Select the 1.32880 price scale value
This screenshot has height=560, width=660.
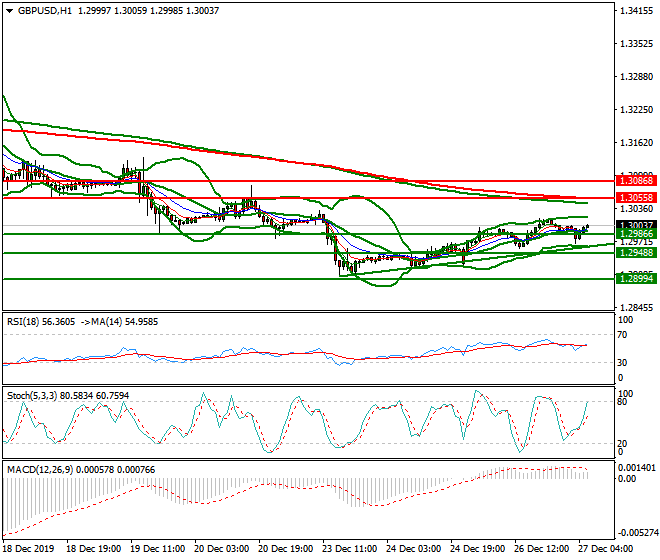(637, 77)
